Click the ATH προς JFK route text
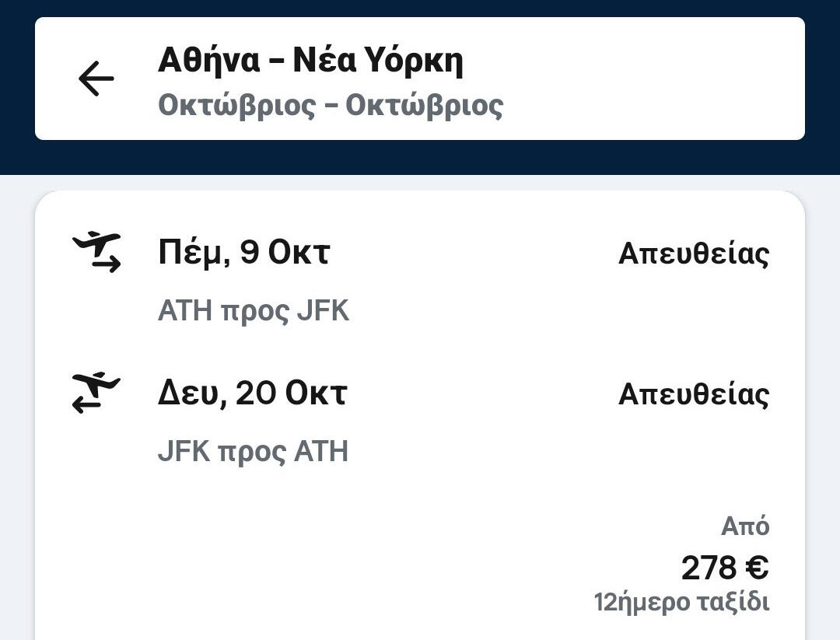840x640 pixels. click(x=254, y=311)
